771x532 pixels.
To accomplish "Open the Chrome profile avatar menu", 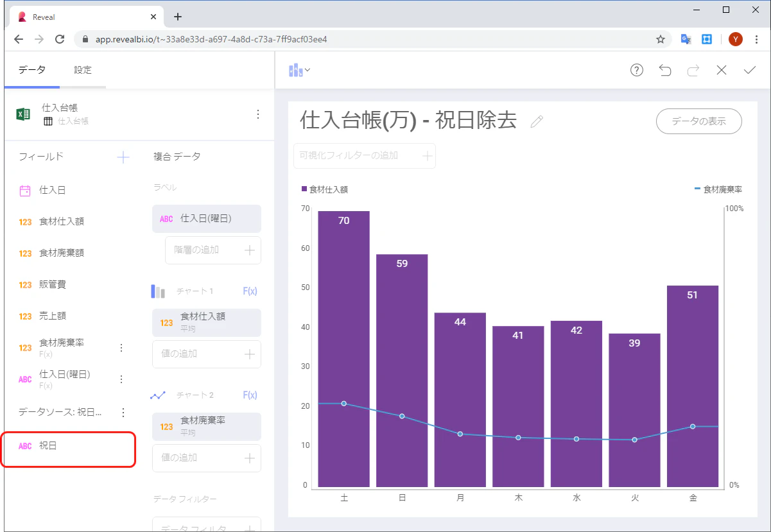I will 736,39.
